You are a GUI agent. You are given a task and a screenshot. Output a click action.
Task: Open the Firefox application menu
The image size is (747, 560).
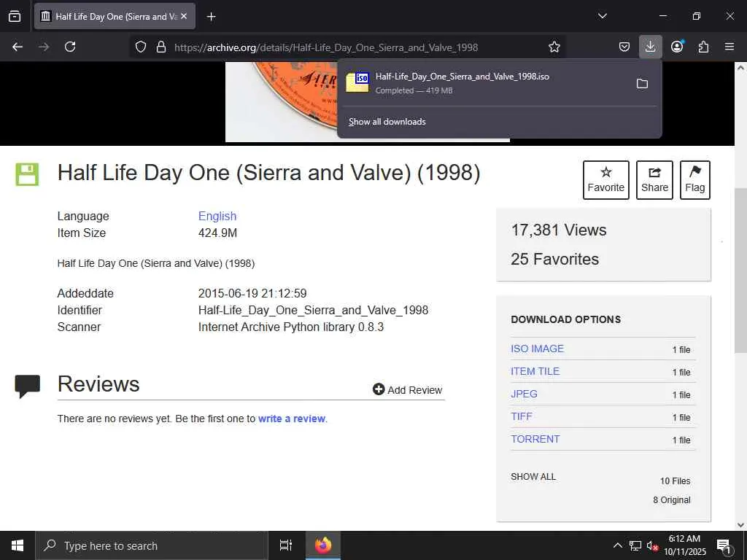pyautogui.click(x=729, y=47)
